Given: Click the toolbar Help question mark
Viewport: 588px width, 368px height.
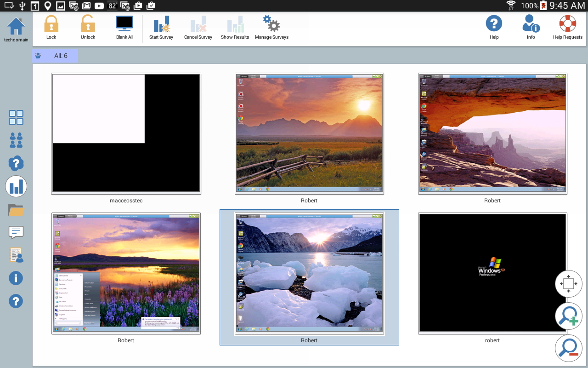Looking at the screenshot, I should [x=494, y=24].
